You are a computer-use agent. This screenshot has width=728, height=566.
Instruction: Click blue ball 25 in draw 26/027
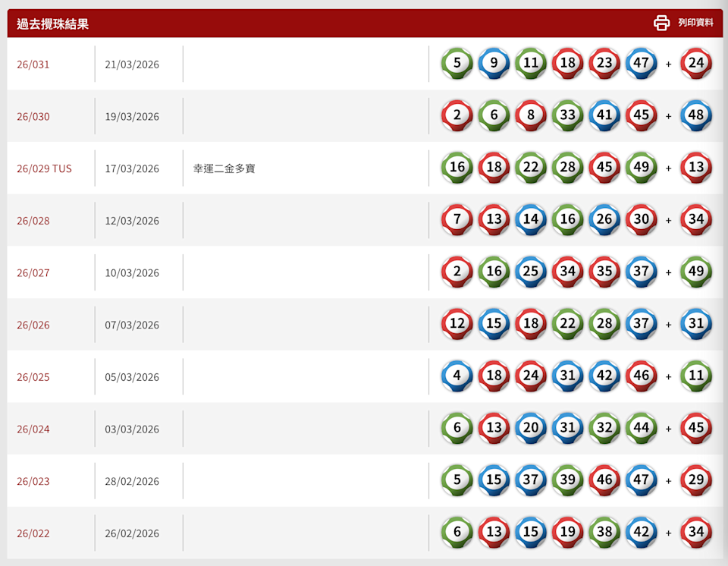[531, 272]
